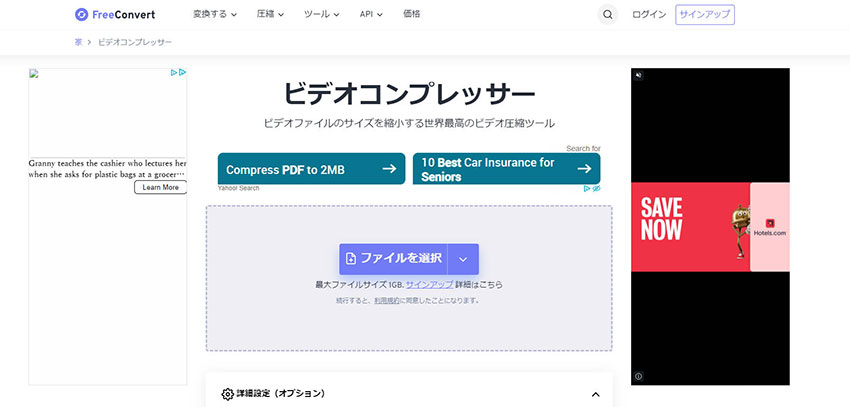This screenshot has width=850, height=407.
Task: Click the 詳細設定（オプション）label
Action: pyautogui.click(x=281, y=393)
